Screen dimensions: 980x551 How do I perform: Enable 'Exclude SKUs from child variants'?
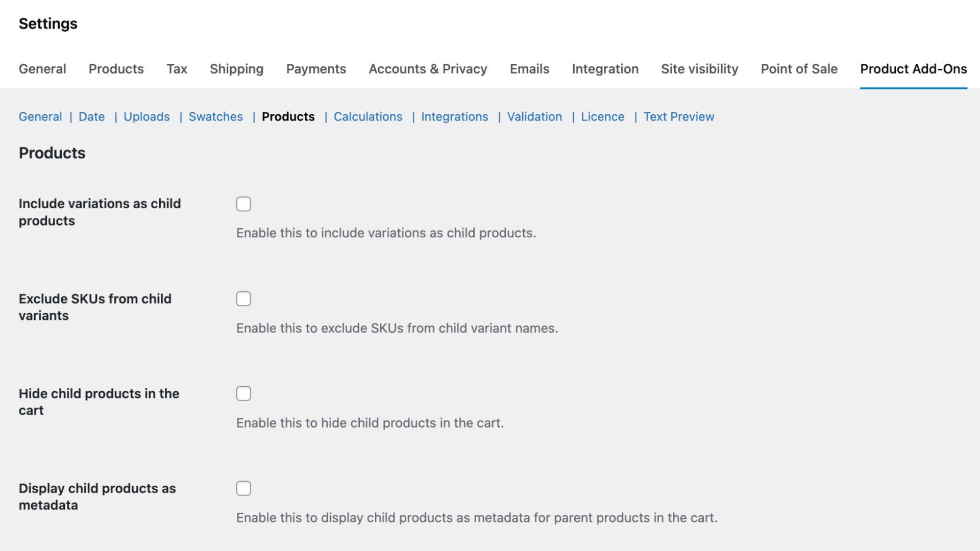[x=243, y=298]
